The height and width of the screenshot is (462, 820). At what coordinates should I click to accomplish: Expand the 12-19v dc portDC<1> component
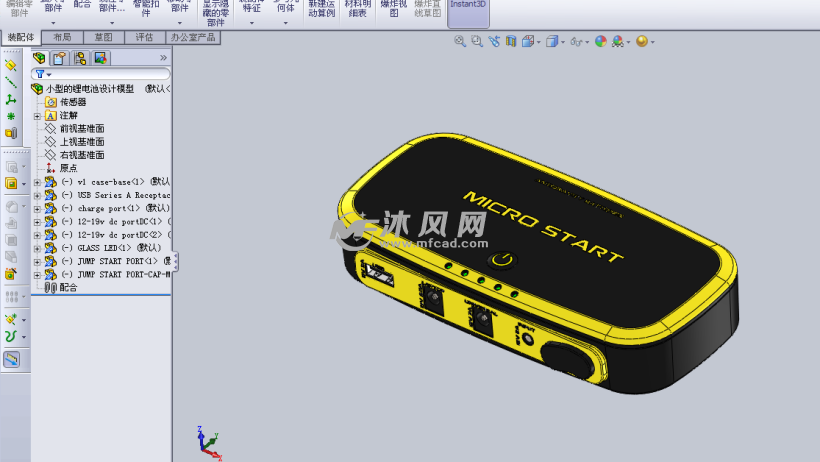click(x=37, y=222)
